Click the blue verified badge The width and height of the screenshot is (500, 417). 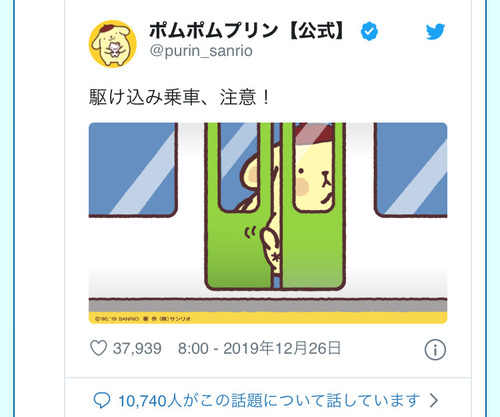coord(369,31)
